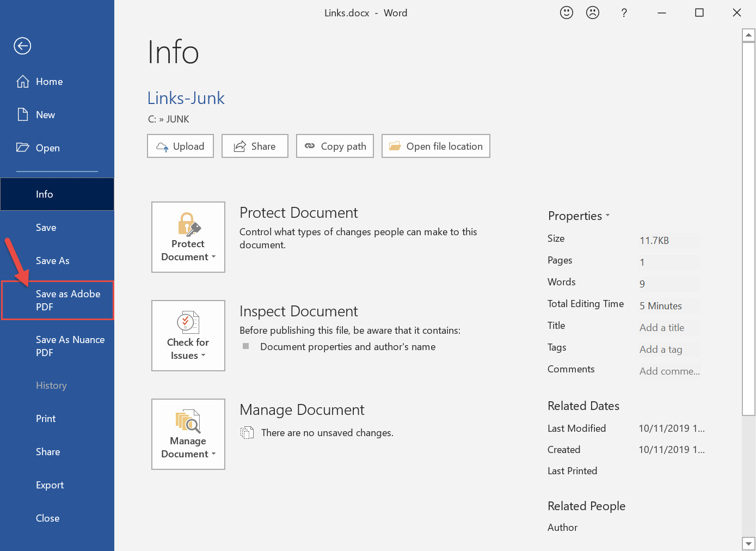Open the Check for Issues dropdown
756x551 pixels.
pos(188,336)
